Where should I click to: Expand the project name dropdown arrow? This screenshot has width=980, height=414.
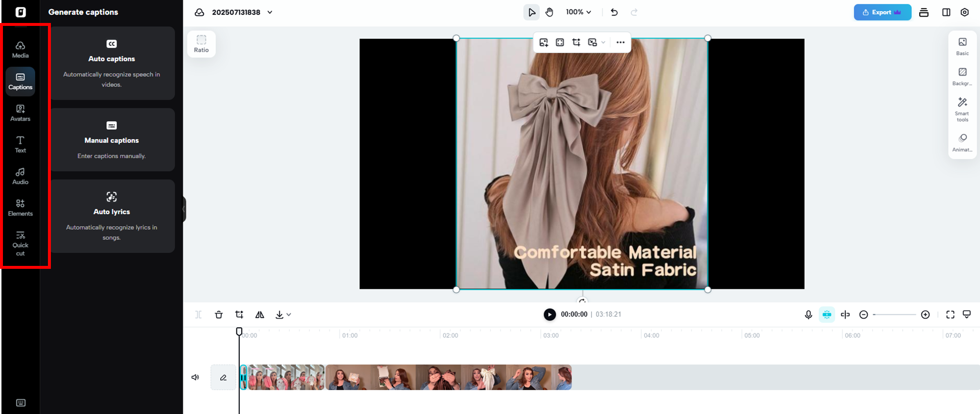tap(270, 12)
